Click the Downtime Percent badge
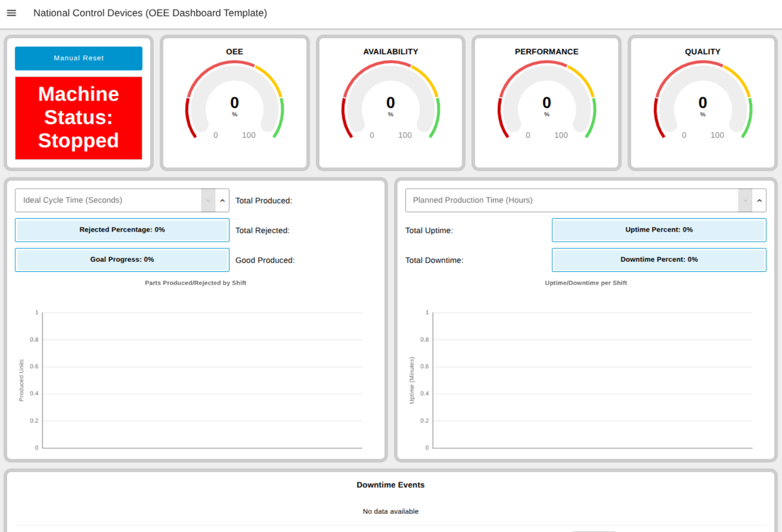This screenshot has height=532, width=782. [x=659, y=260]
